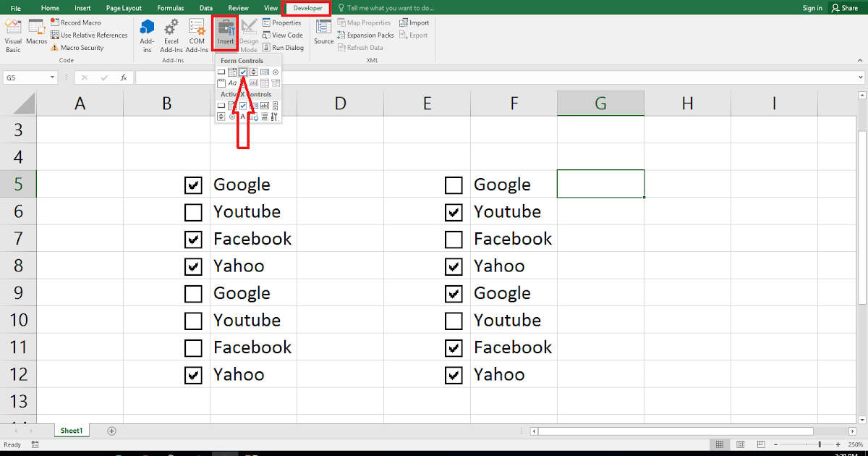Uncheck Yahoo checkbox in row 12 column B
This screenshot has height=456, width=868.
193,375
